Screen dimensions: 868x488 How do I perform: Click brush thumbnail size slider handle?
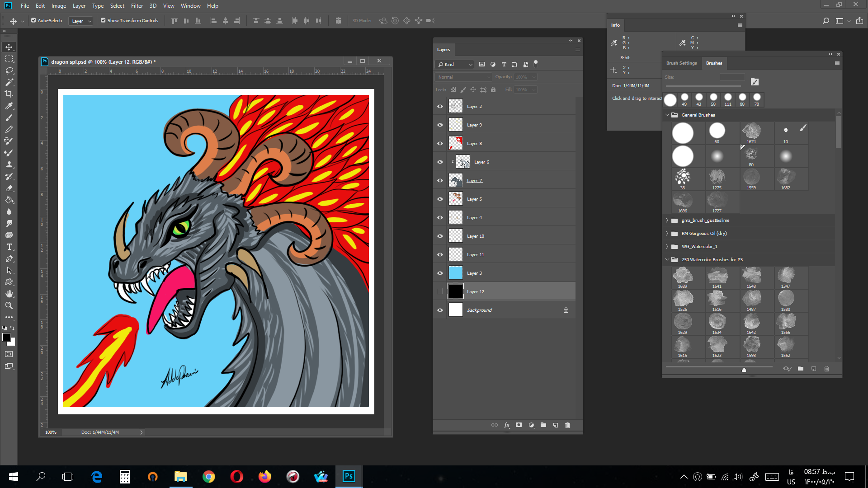pos(744,370)
